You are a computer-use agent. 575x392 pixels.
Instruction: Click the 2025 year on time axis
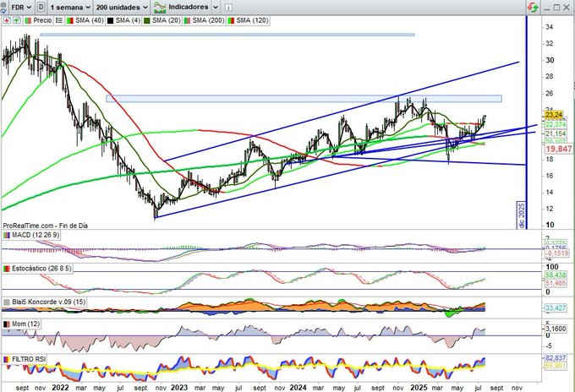click(x=419, y=387)
